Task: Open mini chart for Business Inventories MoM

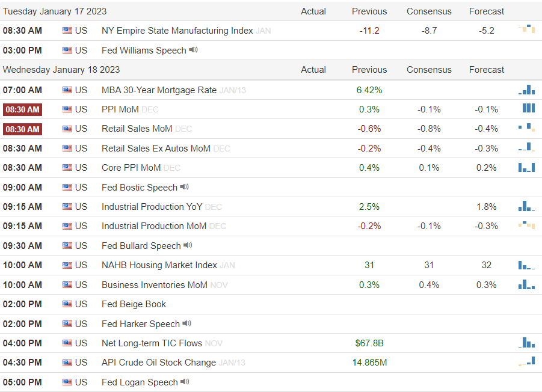Action: 526,284
